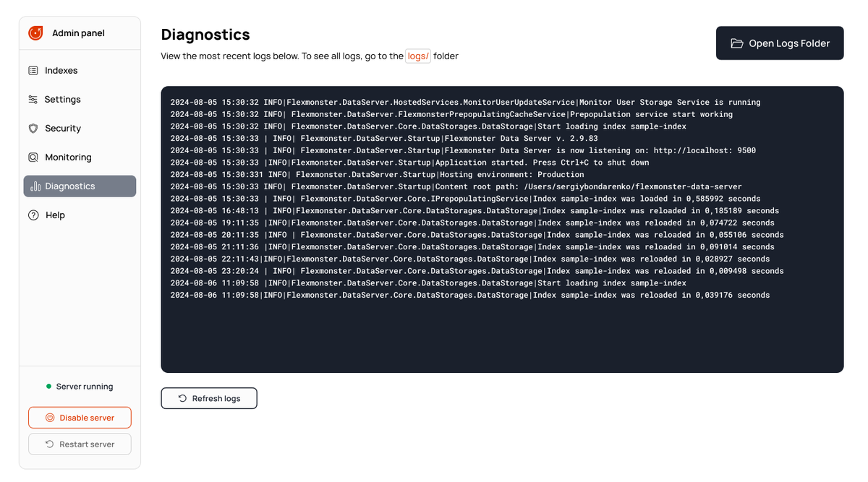Screen dimensions: 868x482
Task: Click the listening on http://localhost: 9500 line
Action: coord(463,150)
